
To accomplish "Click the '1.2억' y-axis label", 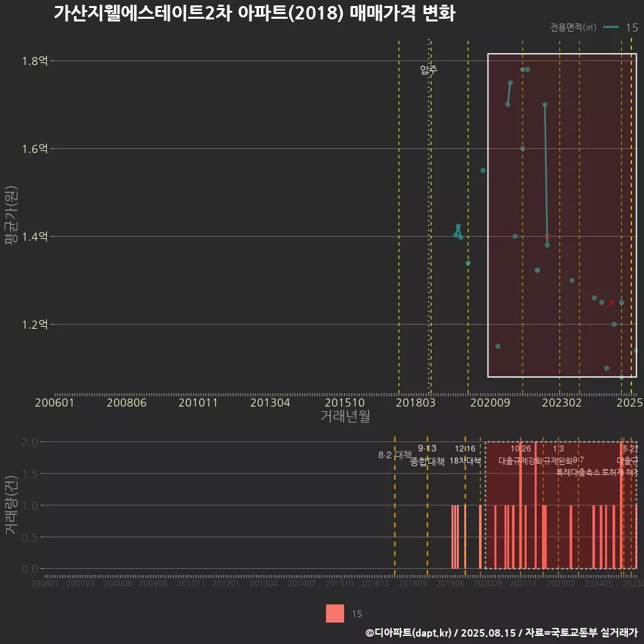I will coord(34,325).
